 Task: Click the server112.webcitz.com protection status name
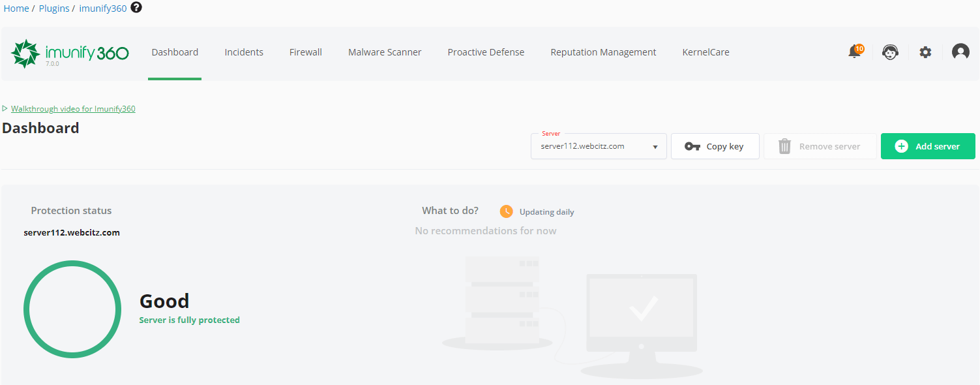pos(72,232)
